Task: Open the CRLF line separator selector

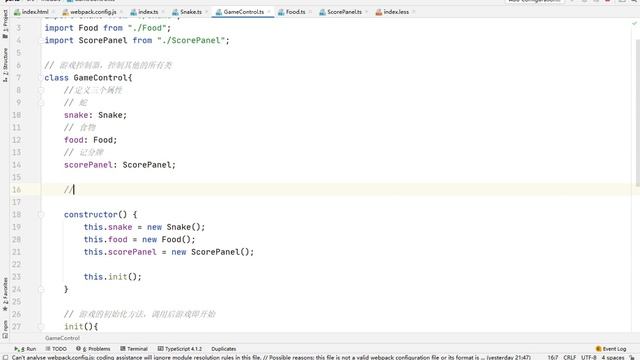Action: pos(569,357)
